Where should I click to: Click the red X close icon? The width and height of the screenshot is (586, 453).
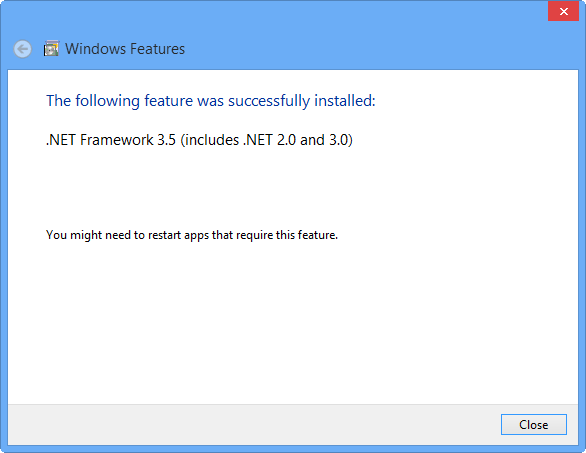[x=564, y=11]
